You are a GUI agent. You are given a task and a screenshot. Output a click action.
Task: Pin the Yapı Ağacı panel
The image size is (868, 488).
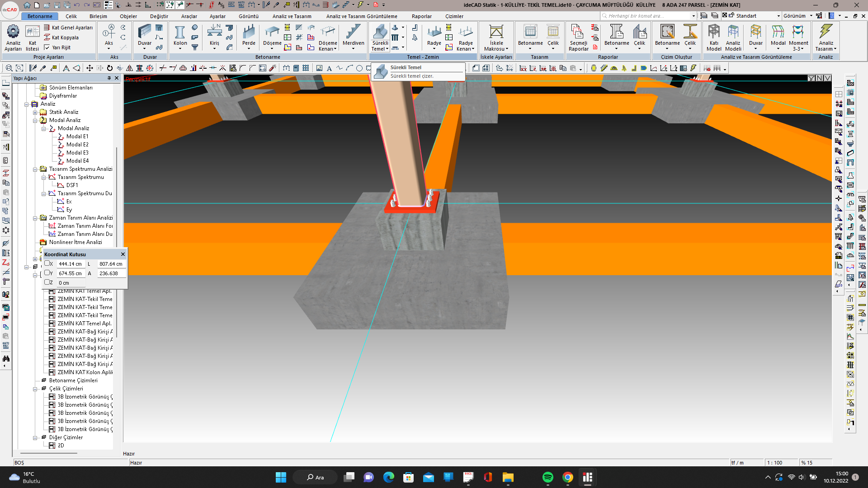click(109, 78)
